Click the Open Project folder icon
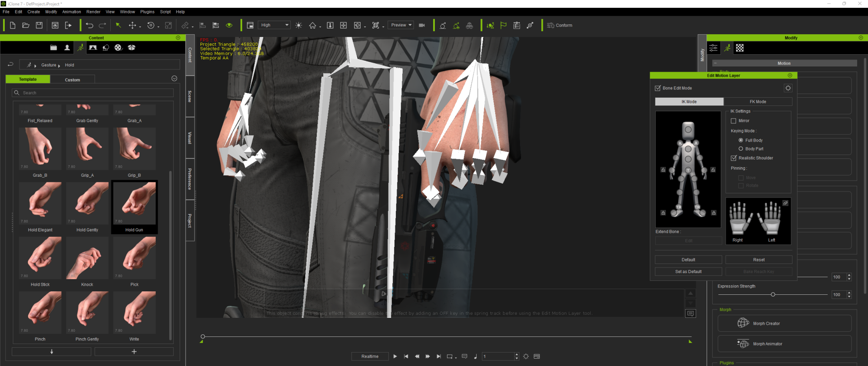The image size is (868, 366). [x=26, y=25]
